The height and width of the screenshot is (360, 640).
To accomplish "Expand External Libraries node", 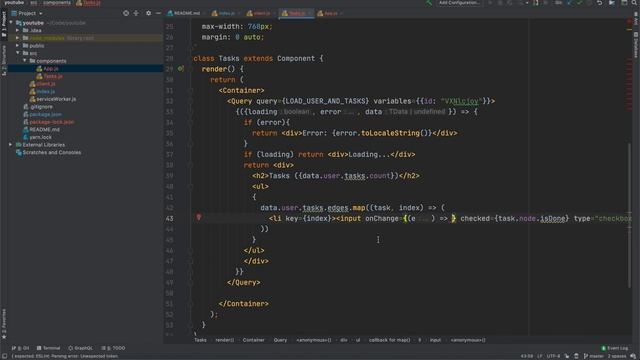I will pyautogui.click(x=11, y=145).
